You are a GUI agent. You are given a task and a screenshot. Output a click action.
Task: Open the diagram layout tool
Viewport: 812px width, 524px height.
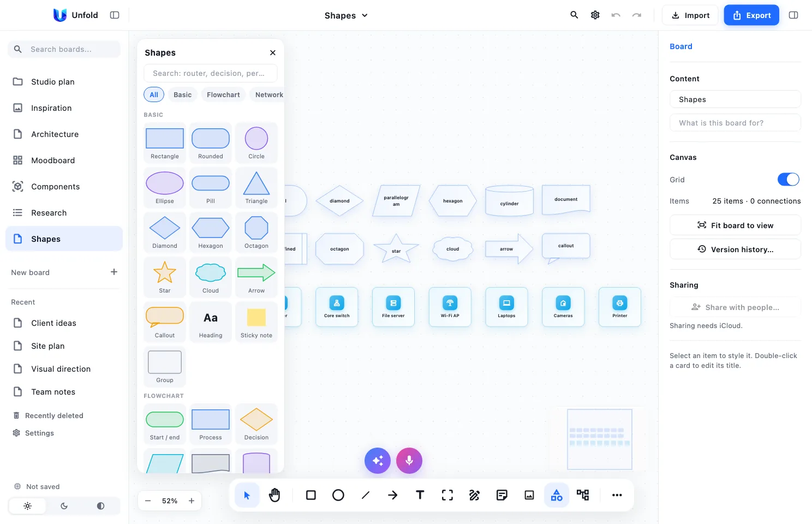[x=583, y=495]
